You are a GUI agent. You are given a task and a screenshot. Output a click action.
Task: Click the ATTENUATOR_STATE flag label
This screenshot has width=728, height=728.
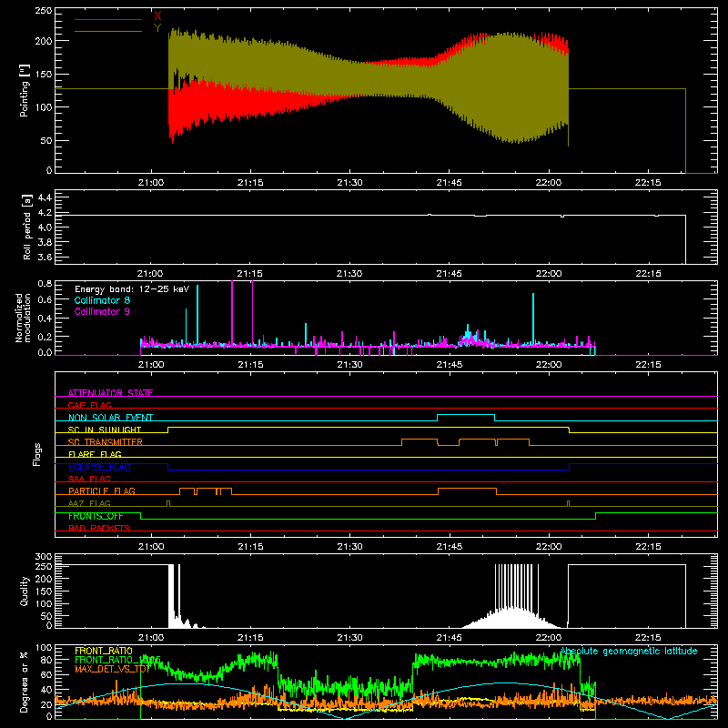click(110, 393)
